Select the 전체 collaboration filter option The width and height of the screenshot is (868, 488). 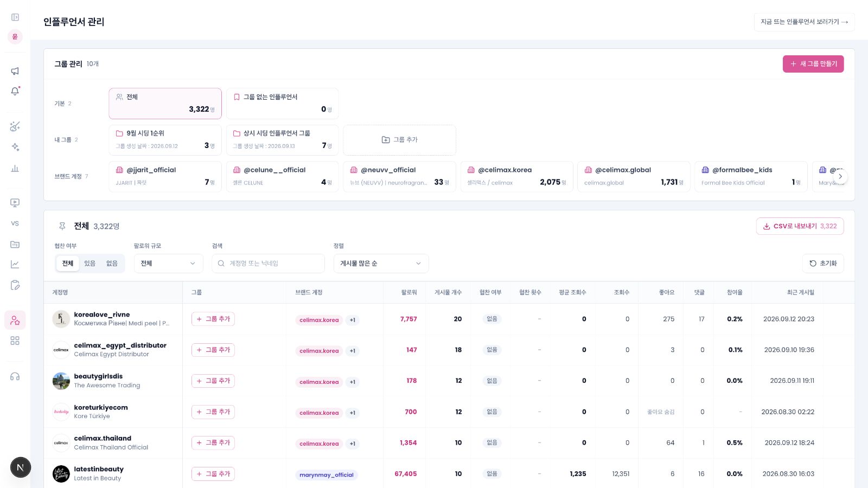(68, 264)
